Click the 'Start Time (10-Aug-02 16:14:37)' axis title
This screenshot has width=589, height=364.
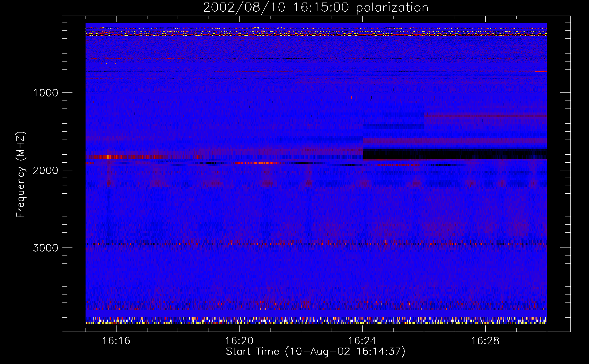(x=316, y=352)
